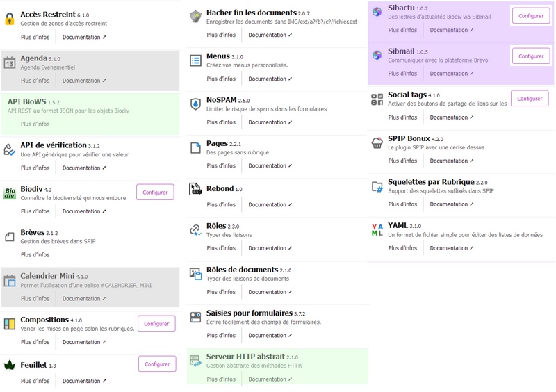The height and width of the screenshot is (392, 556).
Task: Show Plus d'infos for Brèves
Action: pos(35,255)
